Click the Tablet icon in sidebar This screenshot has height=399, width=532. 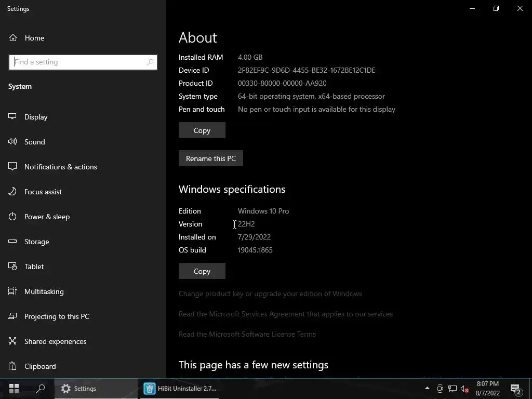pyautogui.click(x=12, y=267)
